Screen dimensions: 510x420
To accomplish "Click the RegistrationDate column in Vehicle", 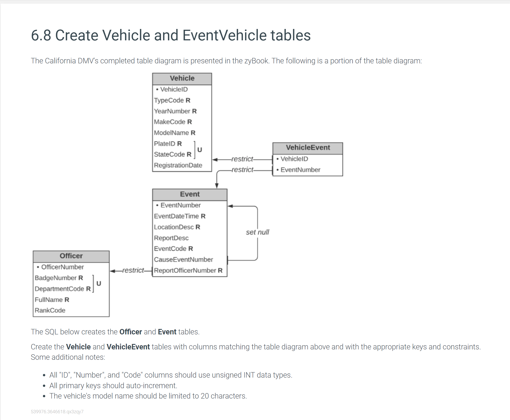I will (178, 165).
